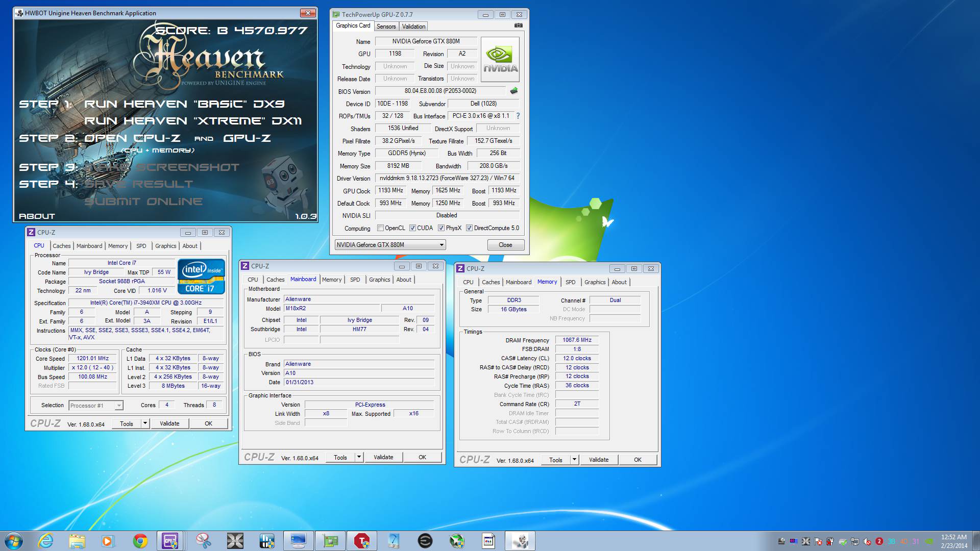Image resolution: width=980 pixels, height=551 pixels.
Task: Open the EVGA Precision X taskbar icon
Action: 235,541
